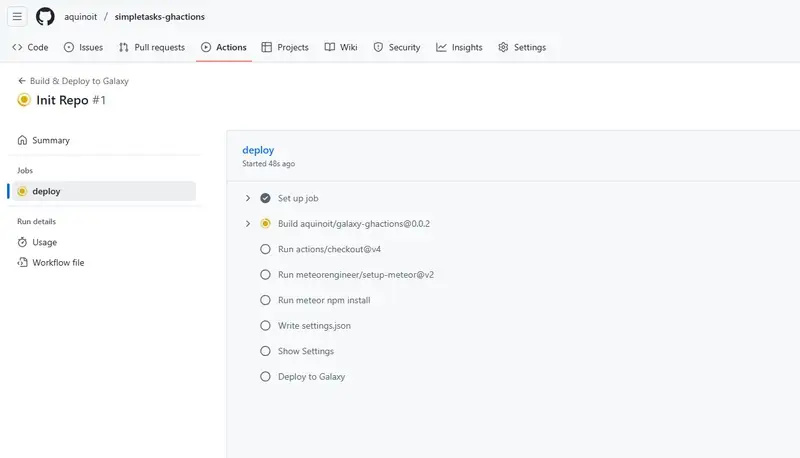The height and width of the screenshot is (458, 800).
Task: Click the pending circle for setup-meteor@v2
Action: pyautogui.click(x=265, y=274)
